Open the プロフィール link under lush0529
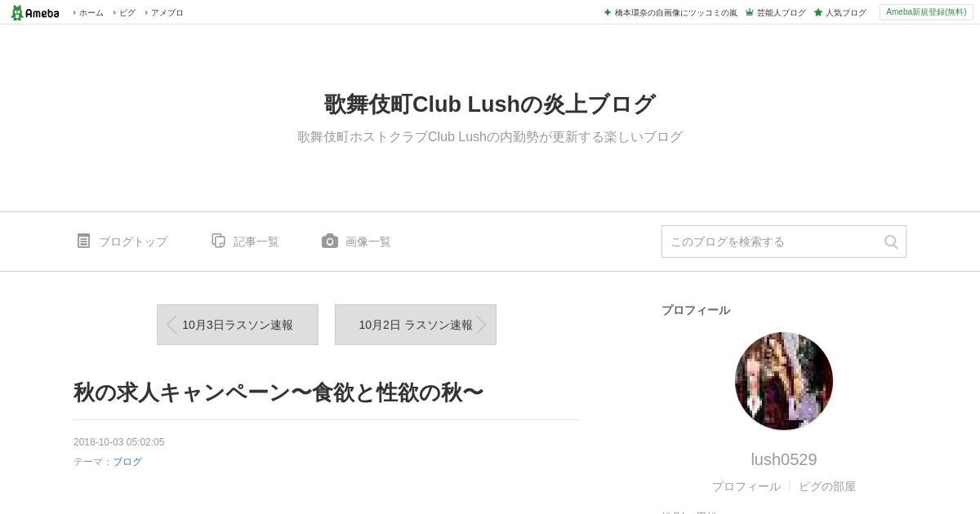Image resolution: width=980 pixels, height=514 pixels. [746, 486]
